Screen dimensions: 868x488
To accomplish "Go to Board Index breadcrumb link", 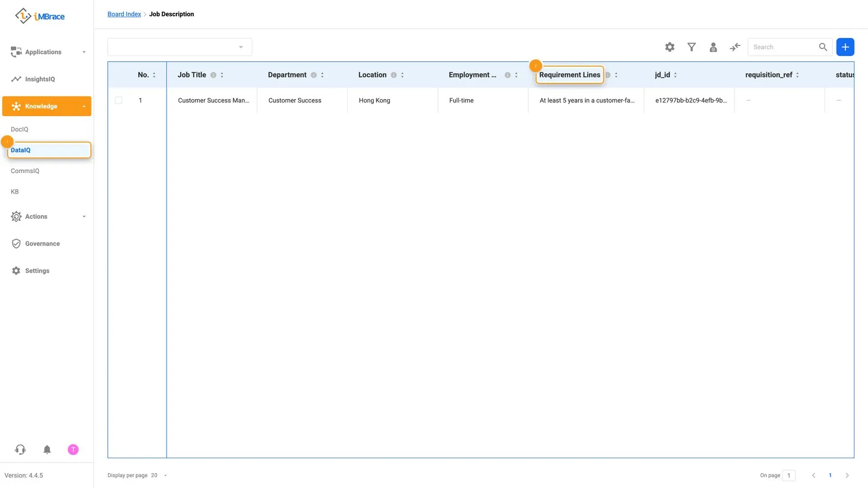I will pyautogui.click(x=124, y=14).
